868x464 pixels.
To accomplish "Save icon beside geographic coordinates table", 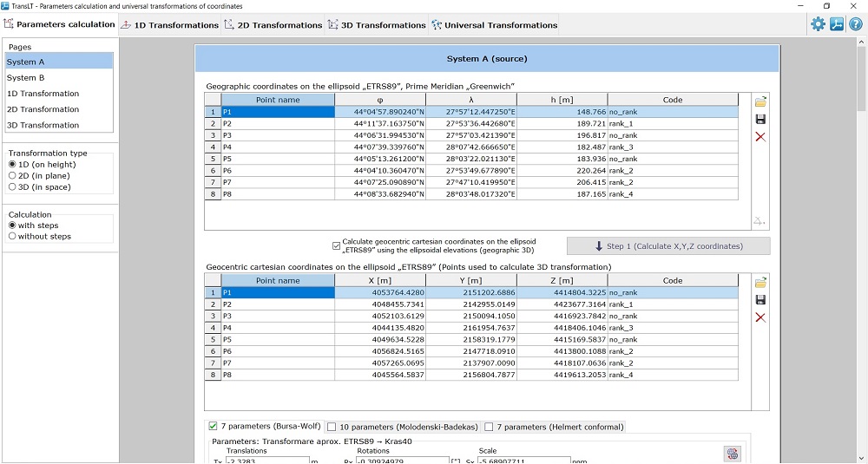I will point(760,120).
